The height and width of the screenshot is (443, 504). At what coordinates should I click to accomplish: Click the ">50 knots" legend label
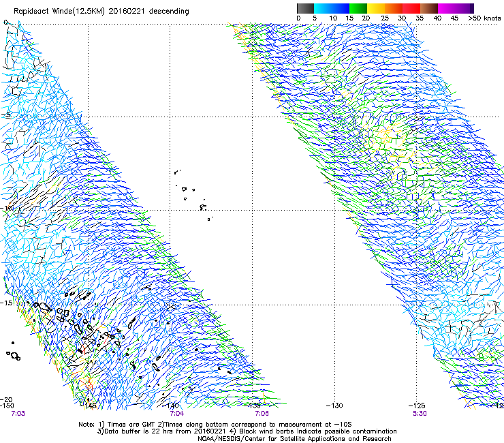tap(484, 18)
